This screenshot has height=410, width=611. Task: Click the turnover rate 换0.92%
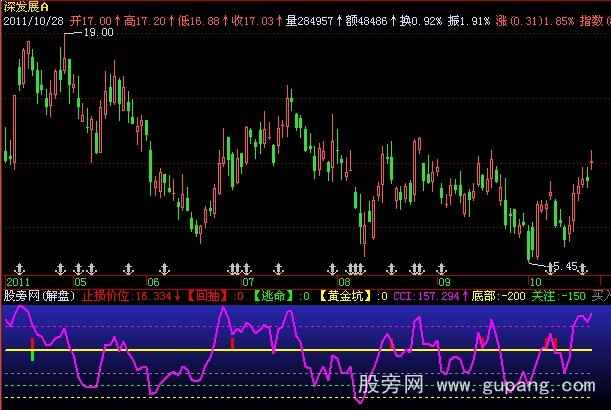tap(421, 21)
